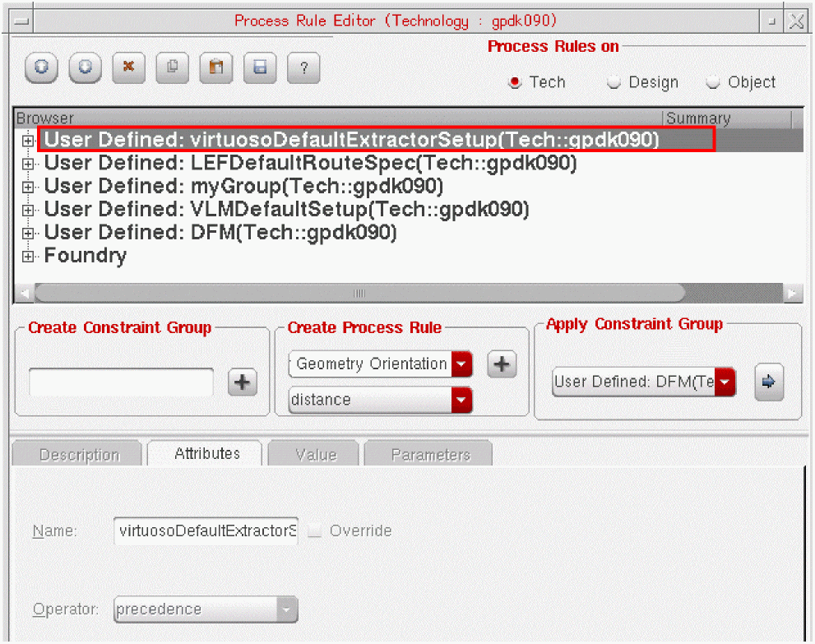Image resolution: width=815 pixels, height=644 pixels.
Task: Select User Defined: LEFDefaultRouteSpec row
Action: point(311,163)
